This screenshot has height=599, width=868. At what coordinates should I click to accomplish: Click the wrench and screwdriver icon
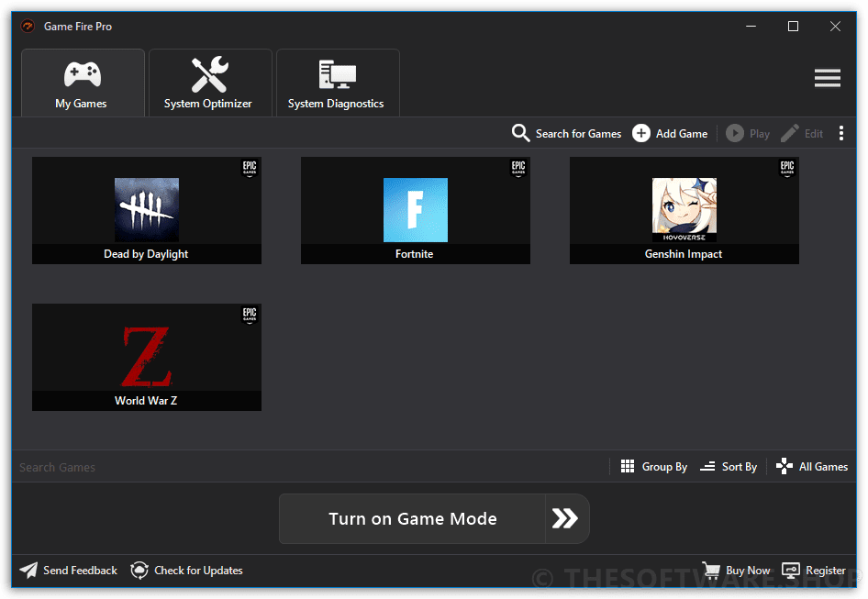click(x=209, y=74)
